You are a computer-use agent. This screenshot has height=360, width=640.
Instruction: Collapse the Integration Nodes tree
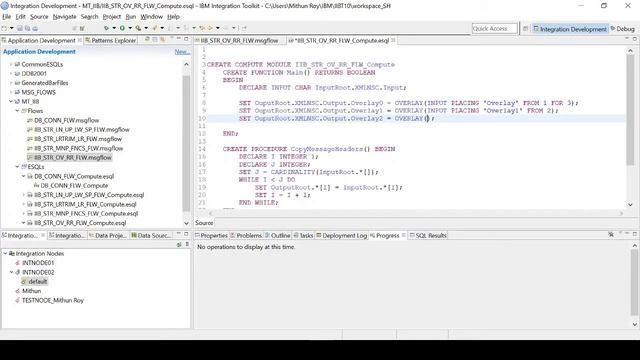click(x=5, y=253)
